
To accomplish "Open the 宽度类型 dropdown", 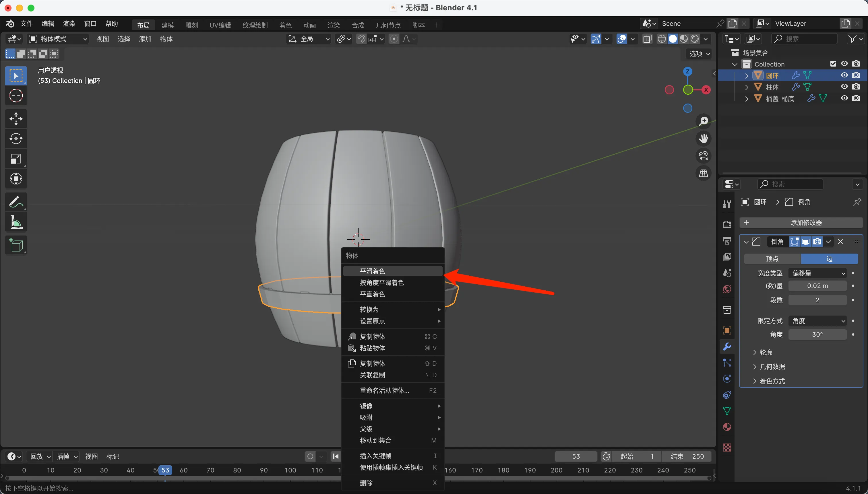I will coord(817,273).
